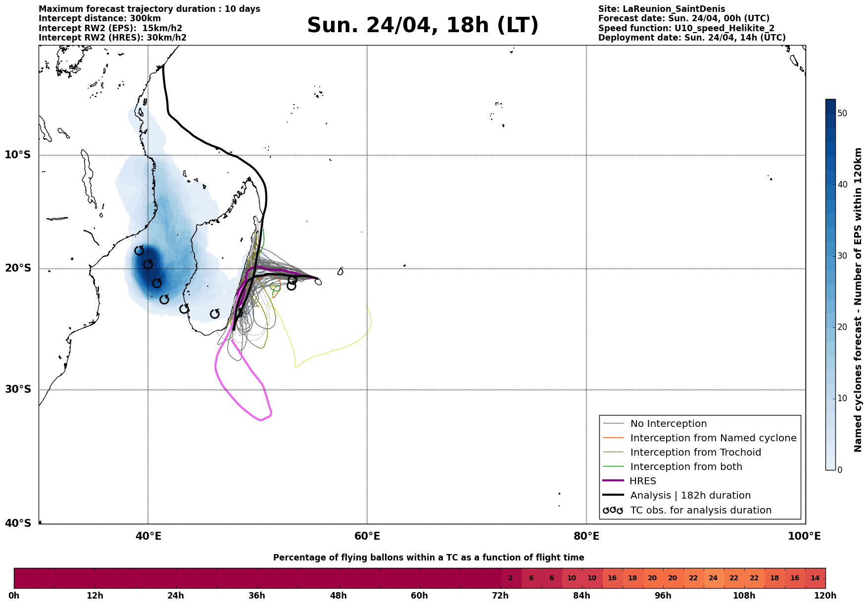This screenshot has height=605, width=868.
Task: Click the colorbar tick labeled 30
Action: [842, 256]
